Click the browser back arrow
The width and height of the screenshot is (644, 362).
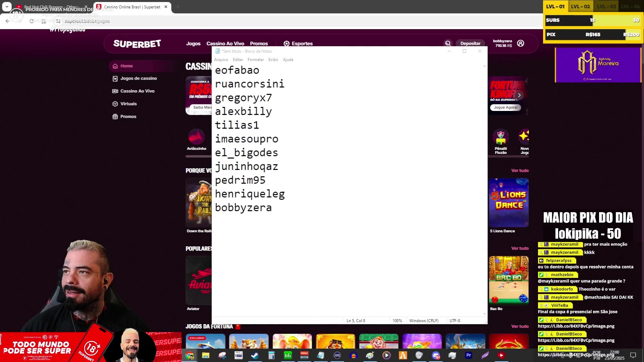coord(8,21)
